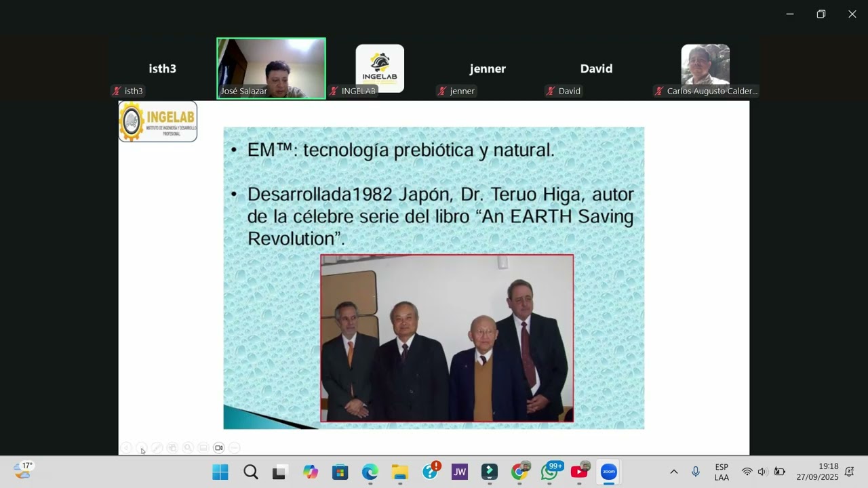Toggle subtitles button in slideshow controls

coord(203,448)
